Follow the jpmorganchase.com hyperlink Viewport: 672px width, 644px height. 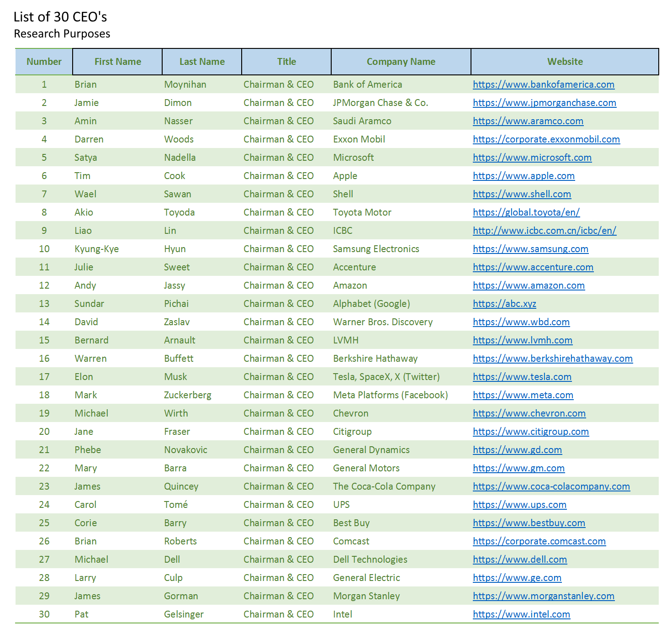545,103
